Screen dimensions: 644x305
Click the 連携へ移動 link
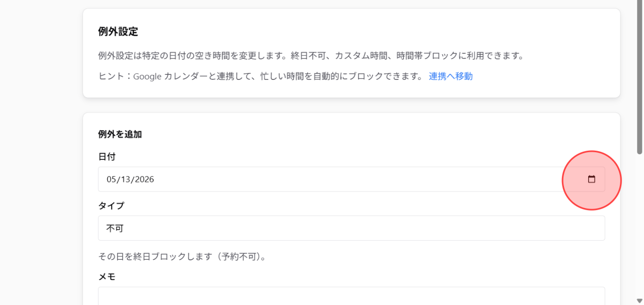click(x=451, y=76)
